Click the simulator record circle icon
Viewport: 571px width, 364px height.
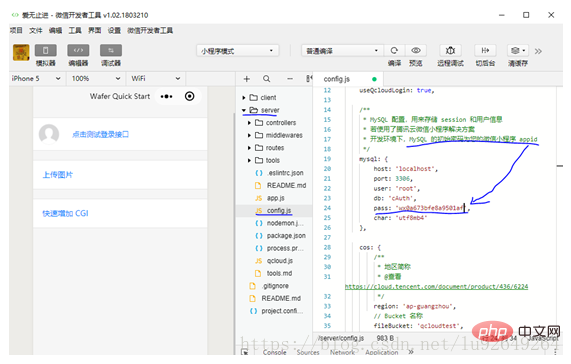coord(189,96)
